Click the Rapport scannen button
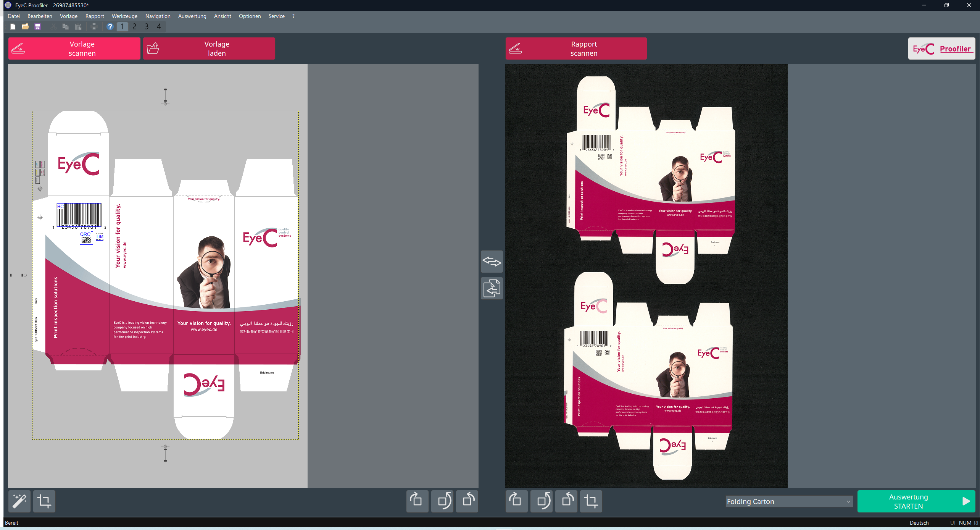This screenshot has width=980, height=530. 576,48
